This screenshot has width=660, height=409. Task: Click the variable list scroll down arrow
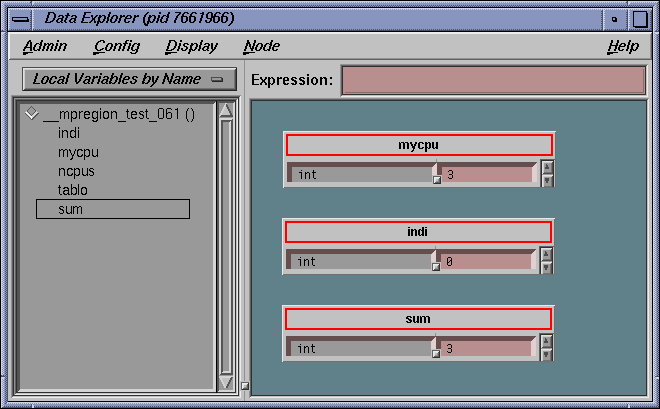(226, 382)
